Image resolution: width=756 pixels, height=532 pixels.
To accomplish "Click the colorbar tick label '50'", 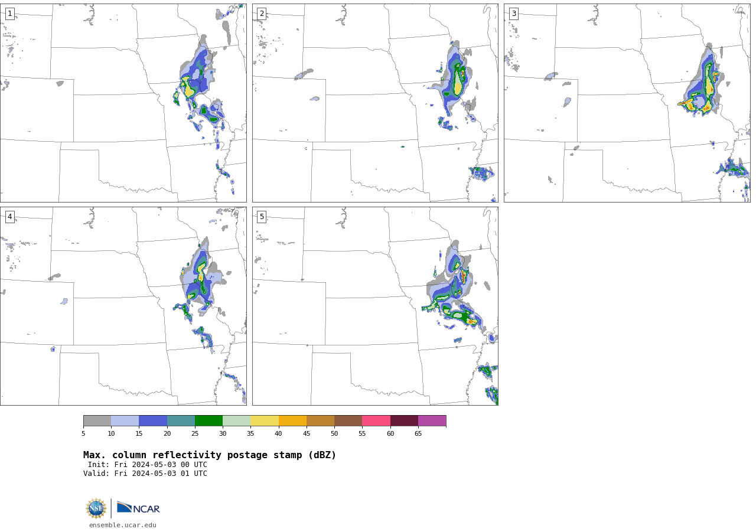I will pyautogui.click(x=334, y=434).
